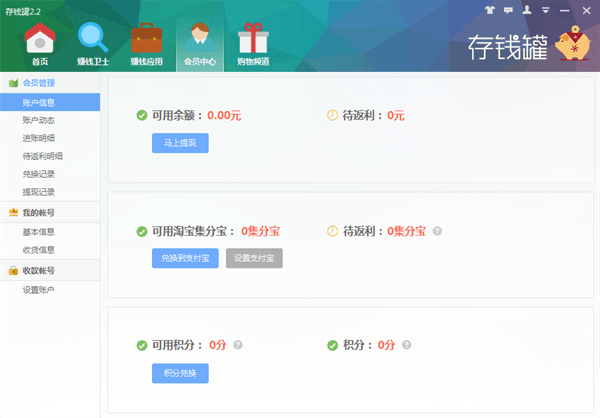
Task: Collapse the 收款帐号 sidebar section
Action: [50, 271]
